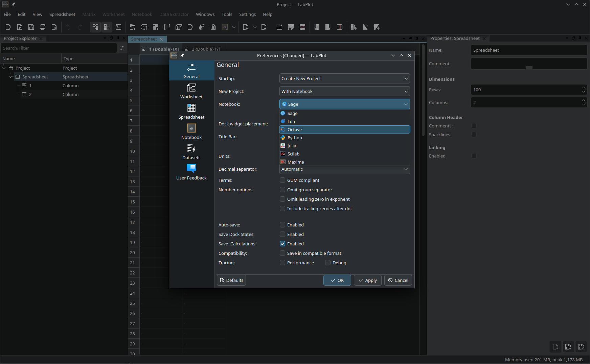Enable the Auto-save option
This screenshot has width=590, height=364.
pyautogui.click(x=282, y=224)
